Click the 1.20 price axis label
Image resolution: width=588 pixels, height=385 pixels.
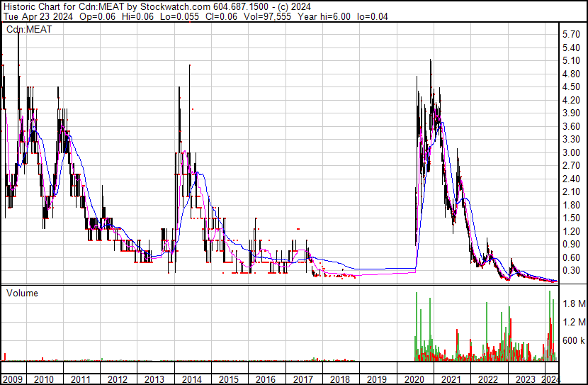coord(571,231)
